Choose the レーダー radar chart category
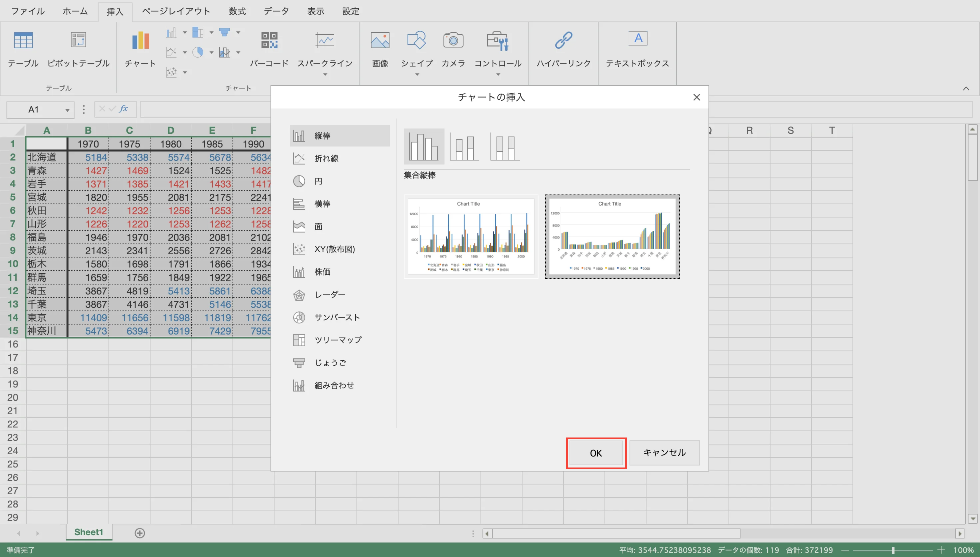 pos(329,295)
